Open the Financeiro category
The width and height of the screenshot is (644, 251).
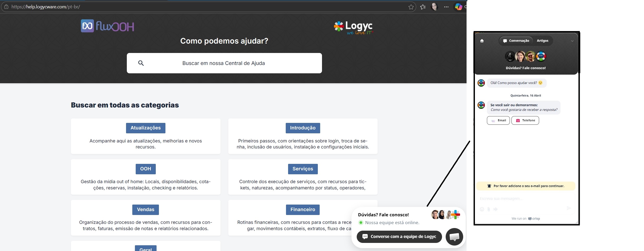point(303,210)
